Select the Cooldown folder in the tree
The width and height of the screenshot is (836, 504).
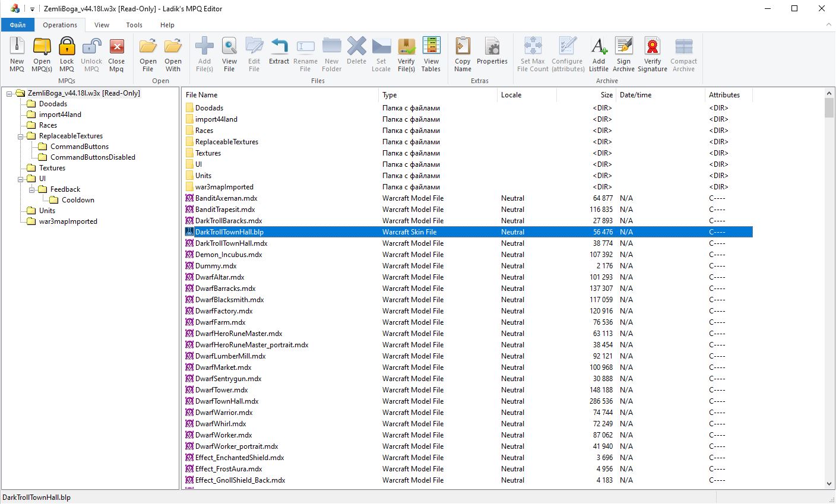78,200
